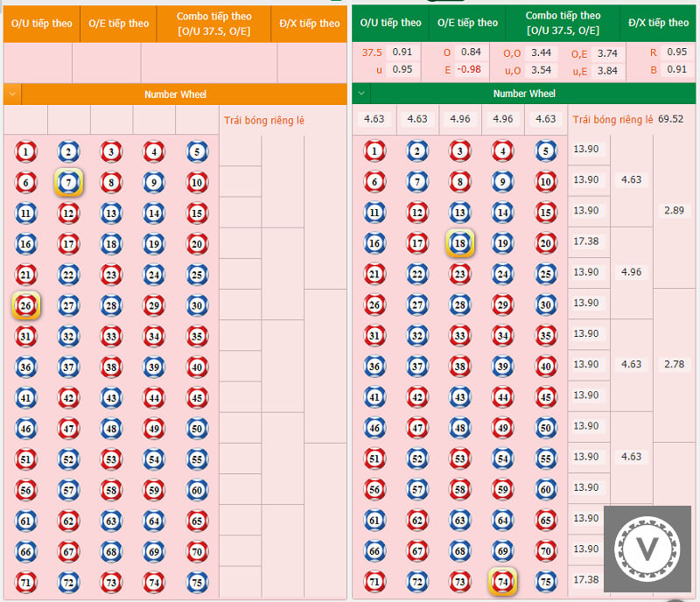
Task: Select ball 75 in the orange Number Wheel
Action: (197, 583)
